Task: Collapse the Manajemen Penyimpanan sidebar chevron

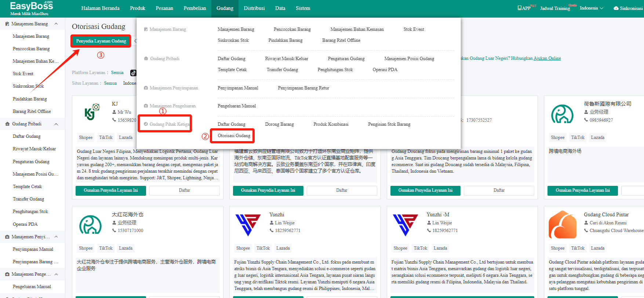Action: pos(56,237)
